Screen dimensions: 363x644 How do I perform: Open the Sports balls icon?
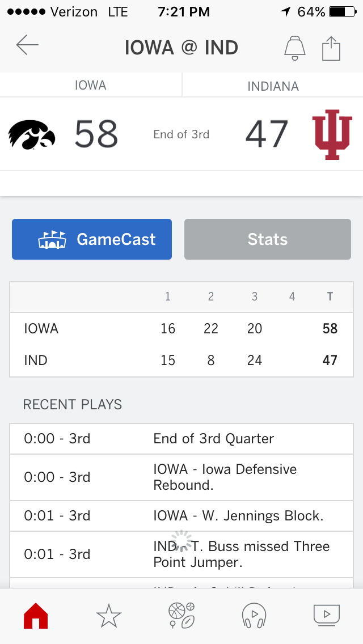(181, 615)
